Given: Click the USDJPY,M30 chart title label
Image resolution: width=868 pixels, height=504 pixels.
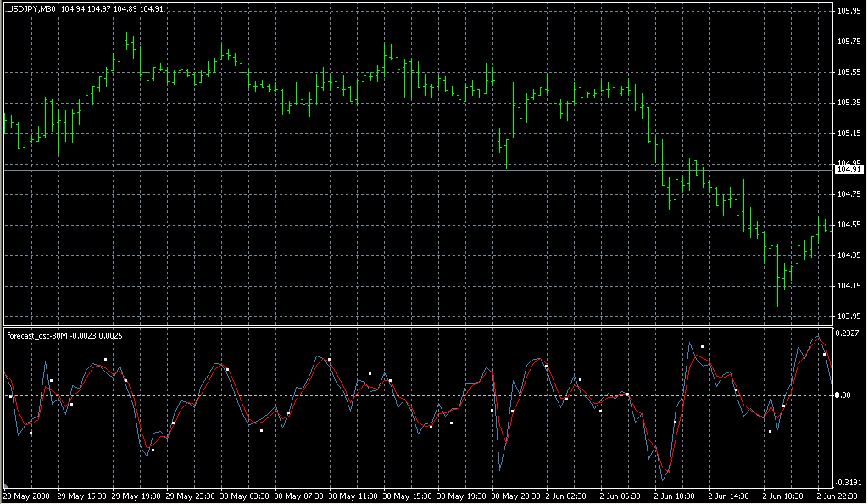Looking at the screenshot, I should pos(31,8).
